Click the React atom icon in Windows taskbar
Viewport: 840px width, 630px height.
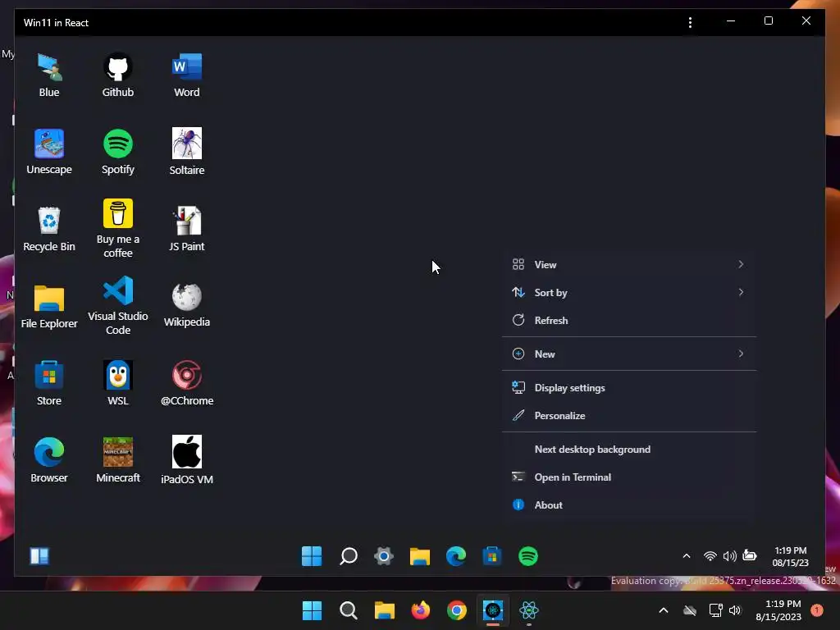tap(529, 610)
